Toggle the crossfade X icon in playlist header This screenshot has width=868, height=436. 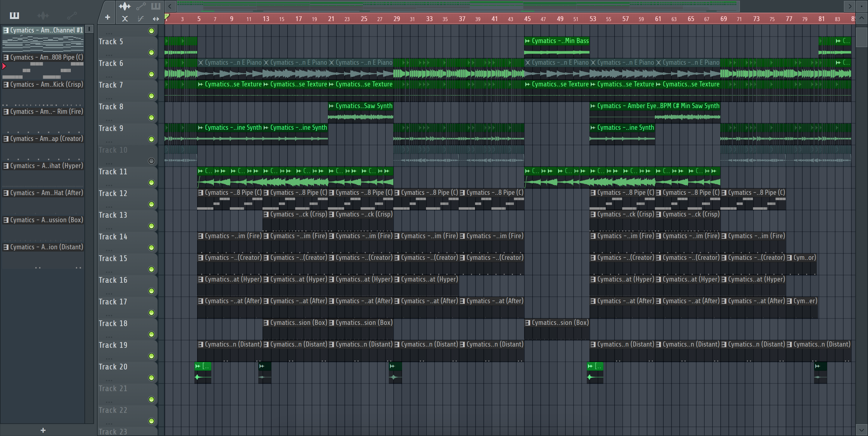pyautogui.click(x=125, y=19)
